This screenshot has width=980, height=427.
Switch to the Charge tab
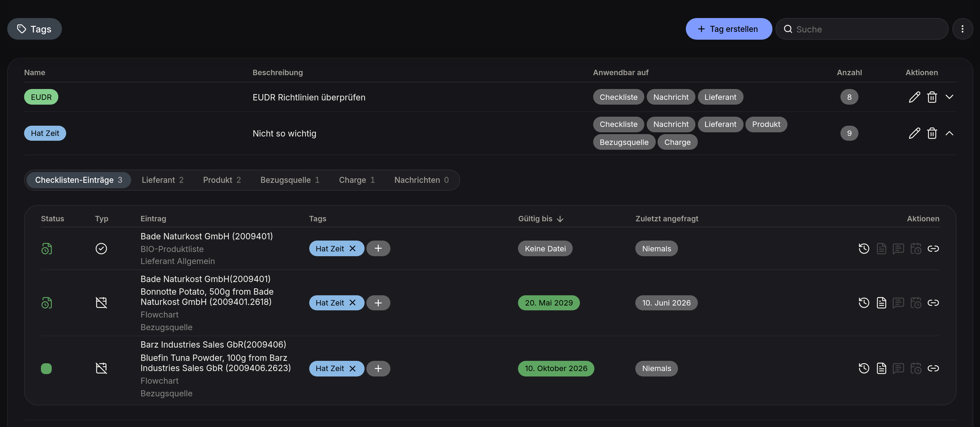click(x=357, y=180)
